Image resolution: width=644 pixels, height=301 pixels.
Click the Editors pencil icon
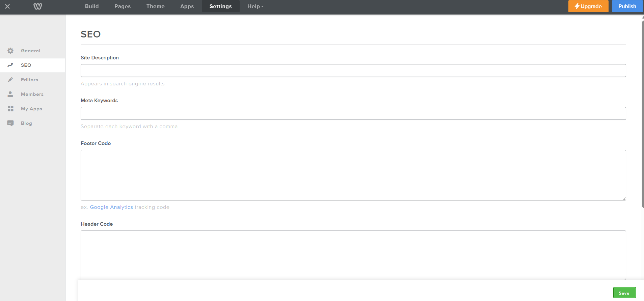(x=10, y=80)
